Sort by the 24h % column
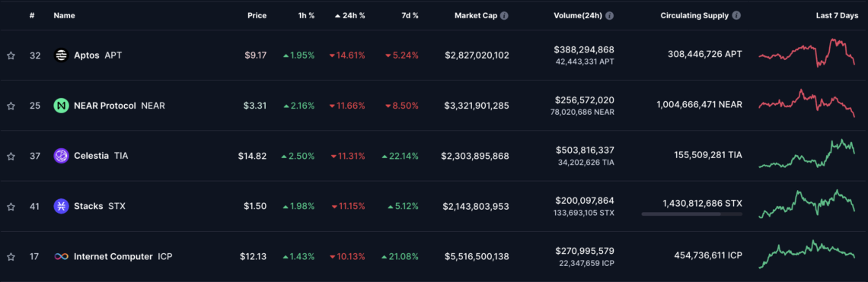This screenshot has height=282, width=868. point(349,16)
